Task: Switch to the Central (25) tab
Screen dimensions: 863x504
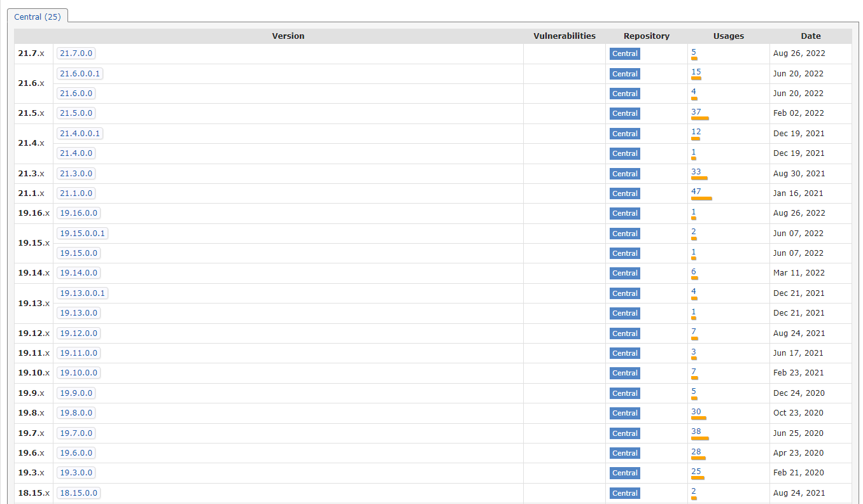Action: click(x=38, y=17)
